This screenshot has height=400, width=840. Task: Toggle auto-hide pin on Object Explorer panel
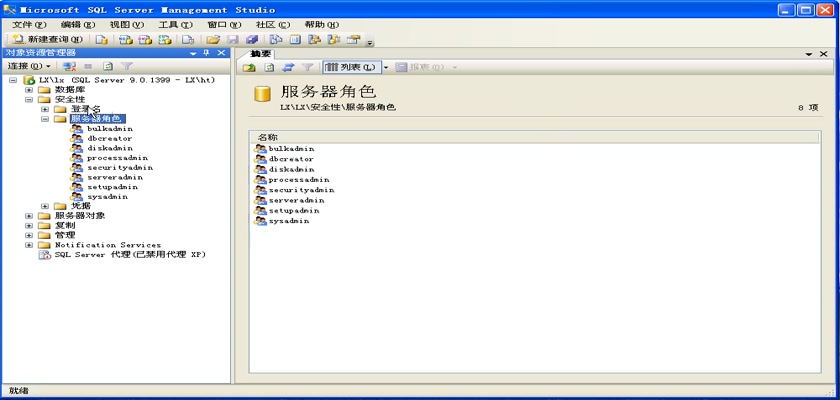click(x=206, y=53)
